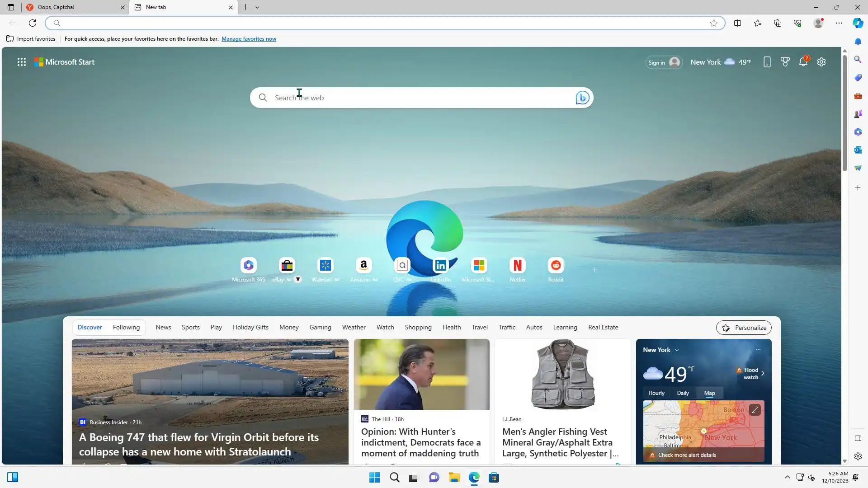Open the Netflix quick link tile
This screenshot has height=488, width=868.
coord(518,266)
